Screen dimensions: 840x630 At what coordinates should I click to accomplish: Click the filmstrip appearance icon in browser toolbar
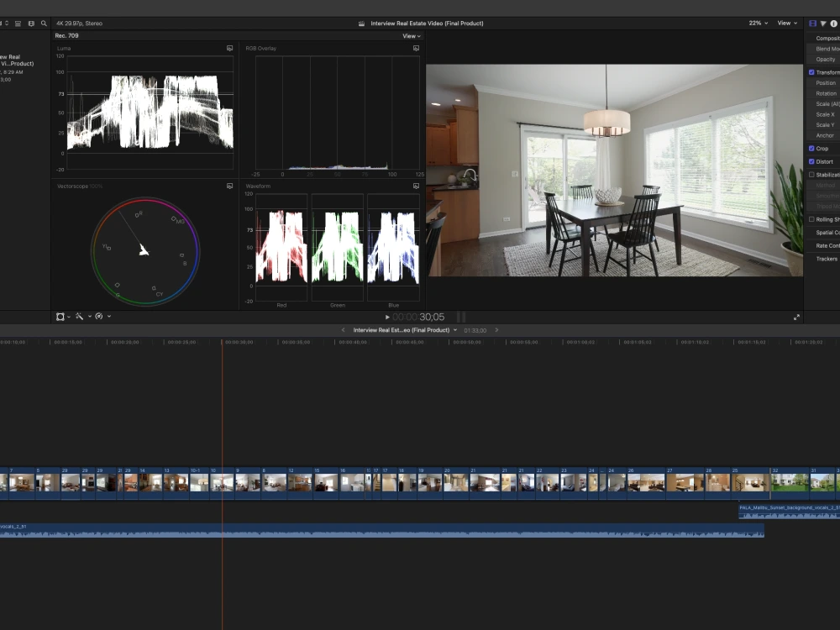click(31, 24)
